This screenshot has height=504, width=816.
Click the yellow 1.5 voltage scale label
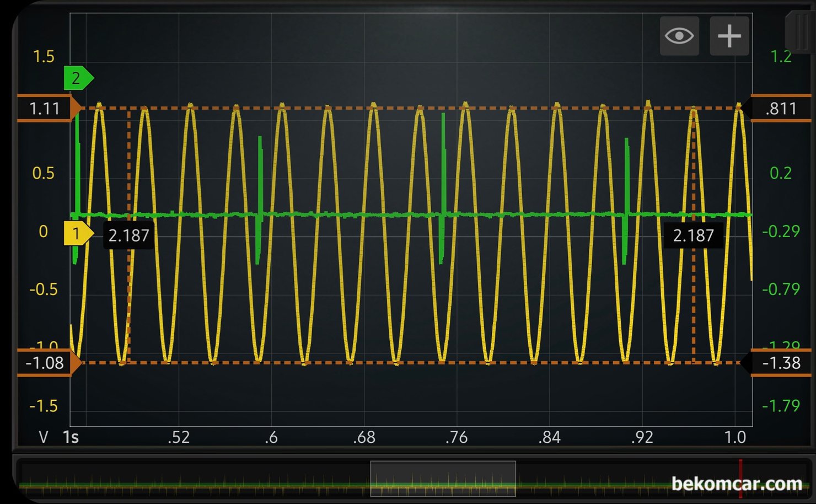click(44, 57)
